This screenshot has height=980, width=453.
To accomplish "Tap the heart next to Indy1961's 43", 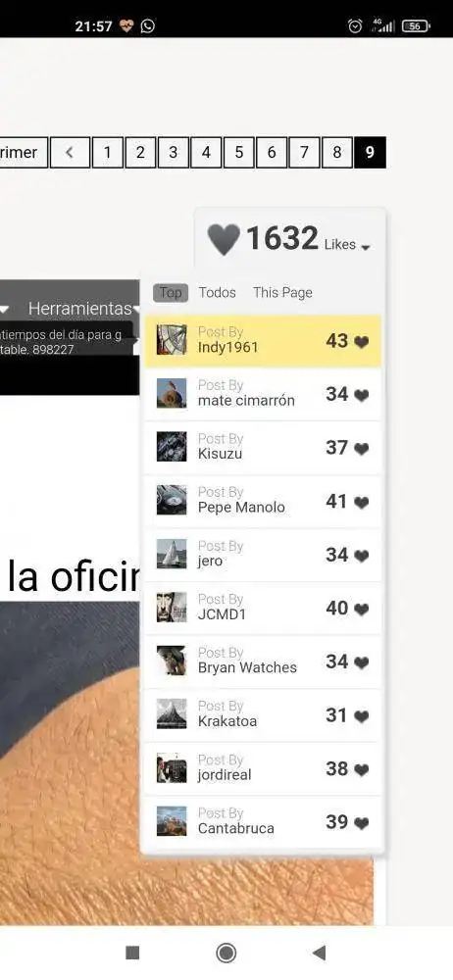I will coord(362,342).
